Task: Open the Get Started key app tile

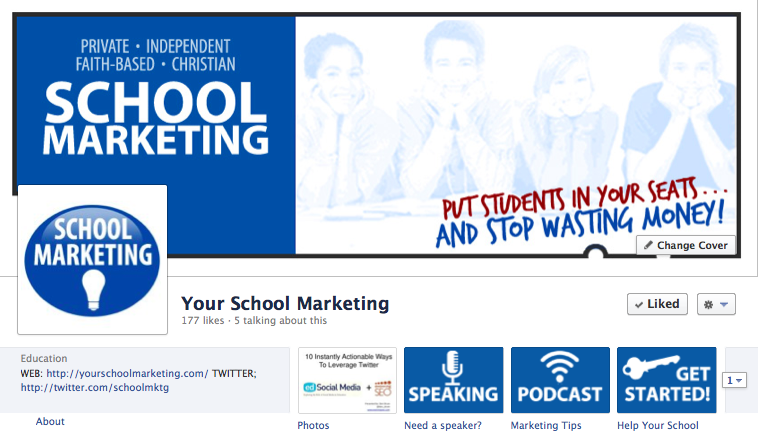Action: point(667,380)
